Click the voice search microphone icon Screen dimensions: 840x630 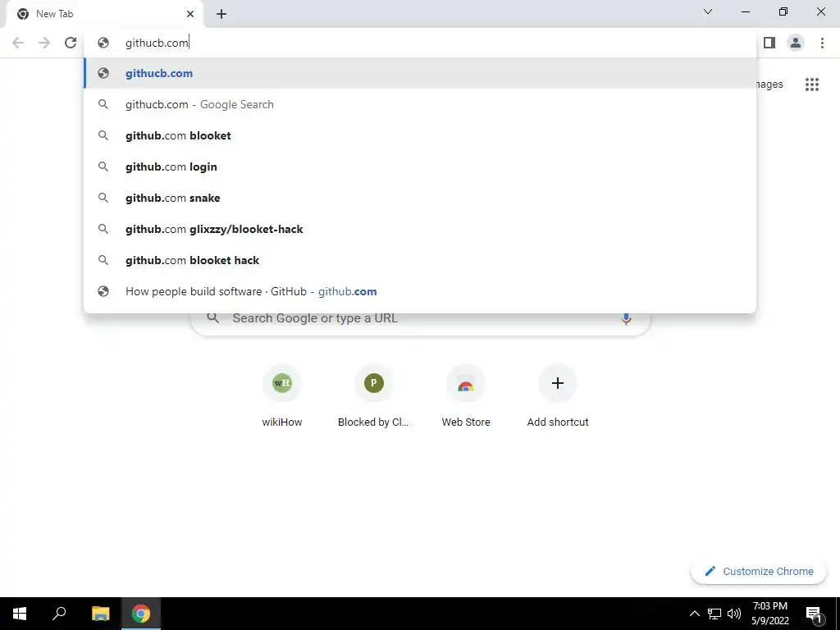[626, 321]
